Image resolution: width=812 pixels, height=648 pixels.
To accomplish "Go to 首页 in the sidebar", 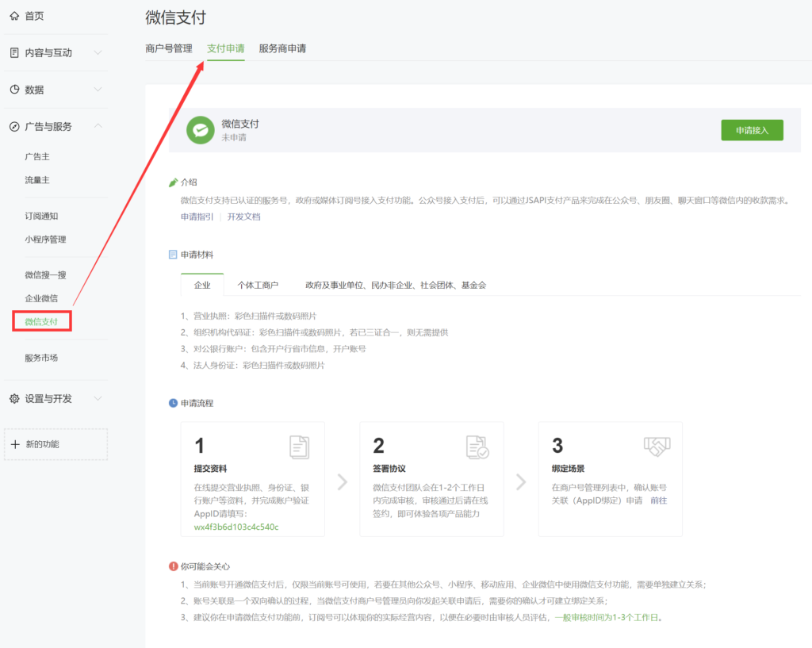I will coord(34,16).
